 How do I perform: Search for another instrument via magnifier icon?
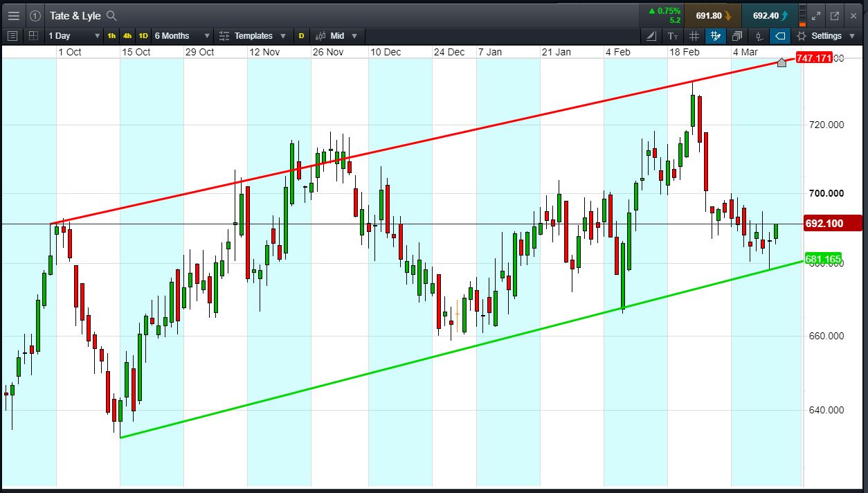click(111, 16)
